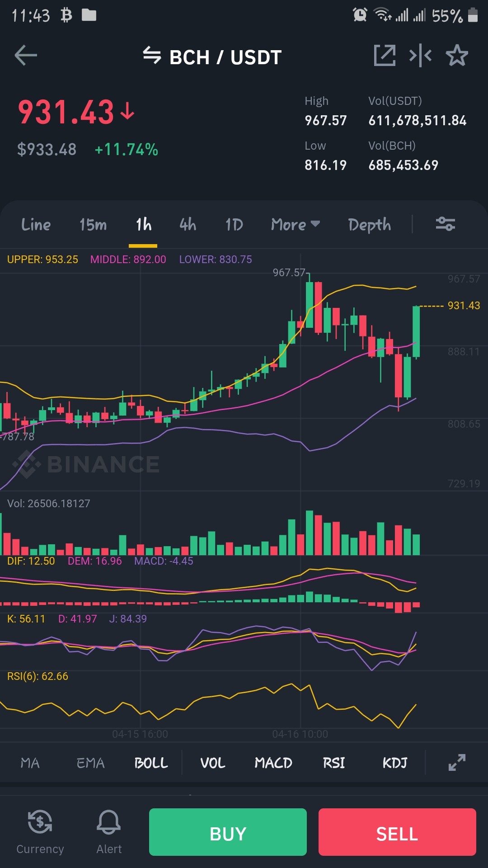Open Currency conversion option
Viewport: 488px width, 868px height.
click(x=40, y=832)
